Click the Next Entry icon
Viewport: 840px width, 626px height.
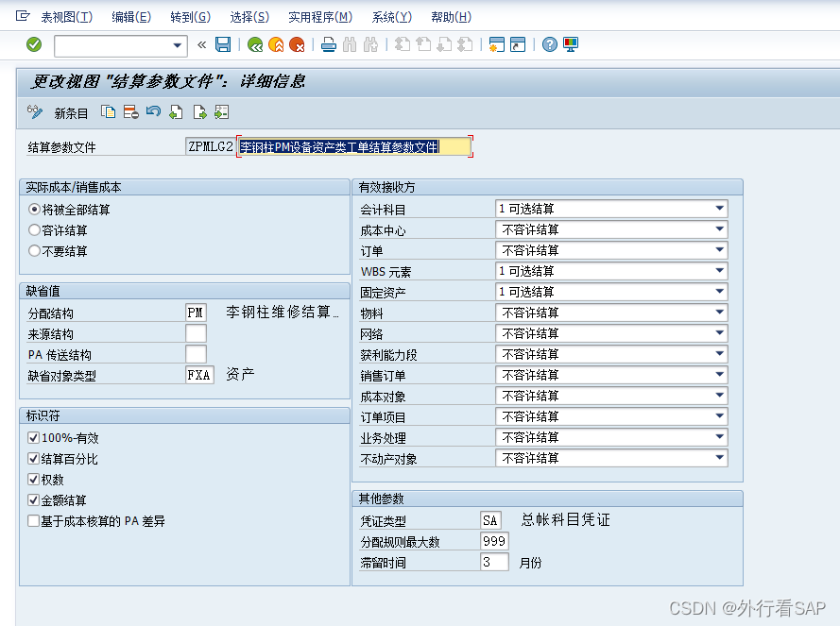[199, 112]
